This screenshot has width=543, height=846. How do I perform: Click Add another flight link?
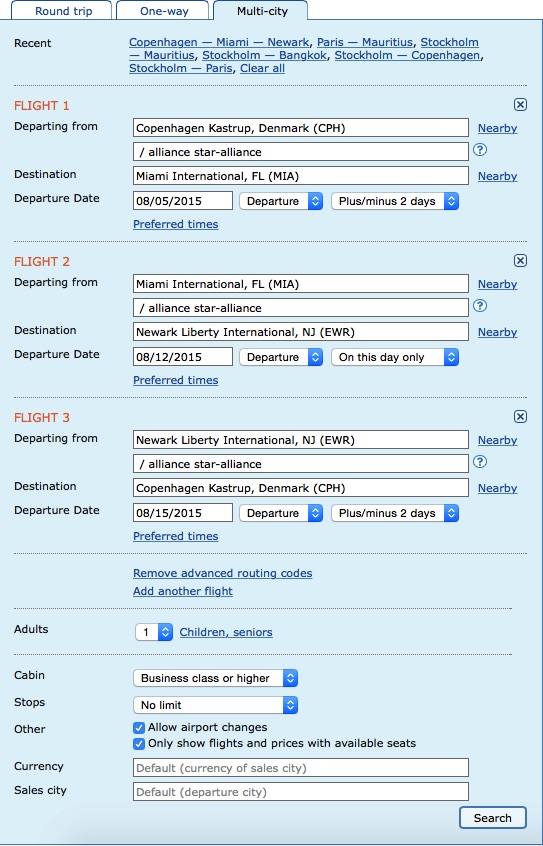coord(183,591)
